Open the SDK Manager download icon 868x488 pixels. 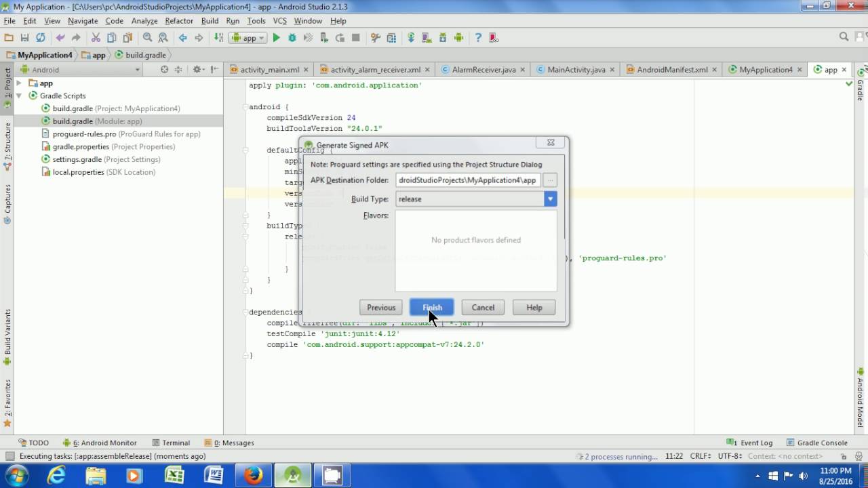tap(443, 38)
